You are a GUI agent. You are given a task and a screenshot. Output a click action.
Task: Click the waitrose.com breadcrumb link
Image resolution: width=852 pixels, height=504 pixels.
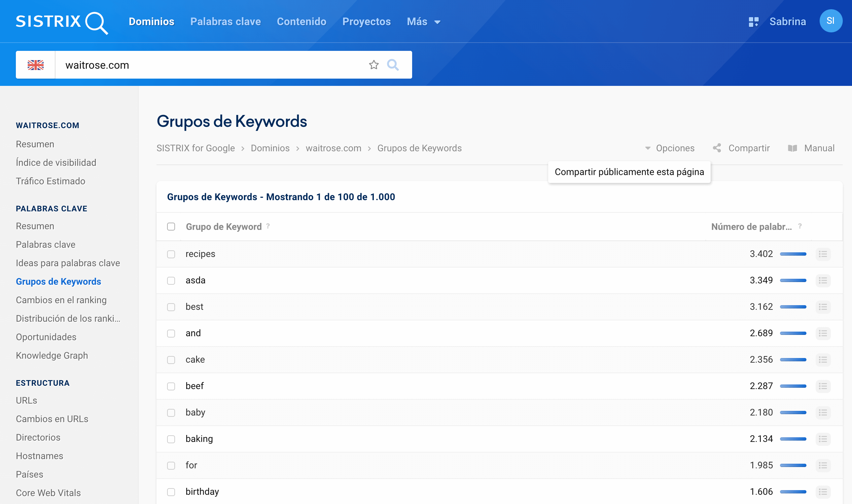[x=333, y=148]
